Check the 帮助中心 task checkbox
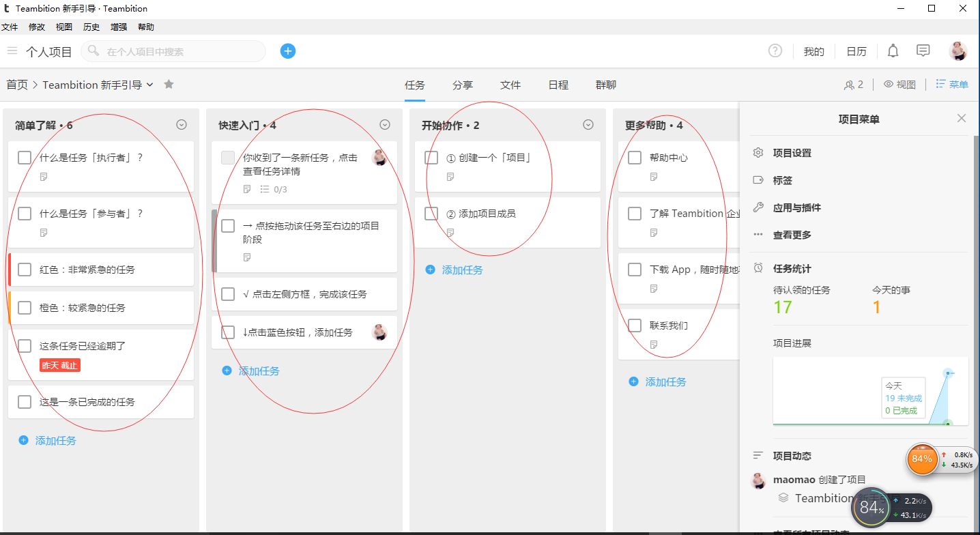The image size is (980, 535). point(634,157)
